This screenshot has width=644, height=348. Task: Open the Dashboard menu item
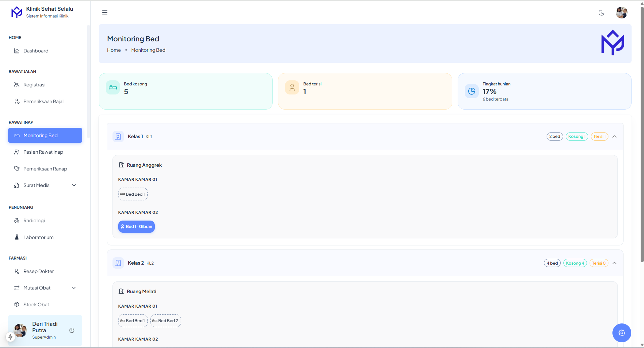click(x=45, y=51)
